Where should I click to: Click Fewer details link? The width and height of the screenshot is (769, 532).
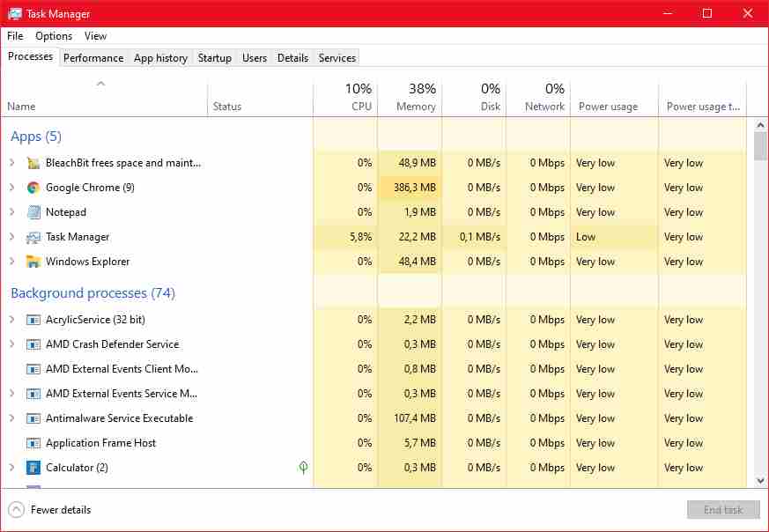61,510
